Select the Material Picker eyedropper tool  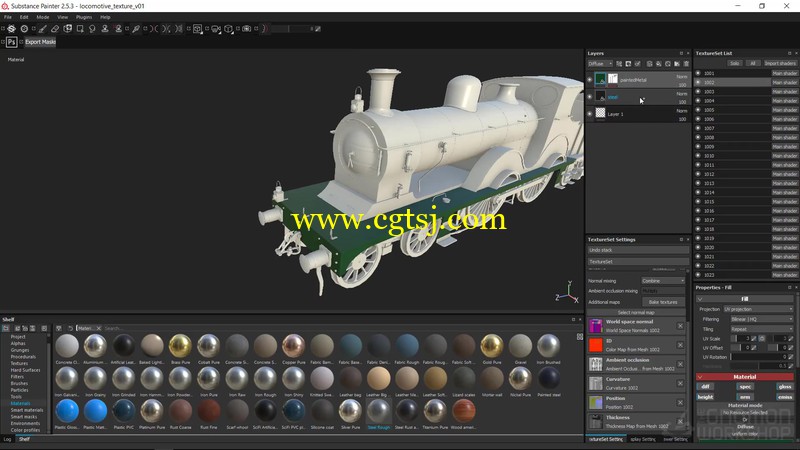tap(136, 29)
